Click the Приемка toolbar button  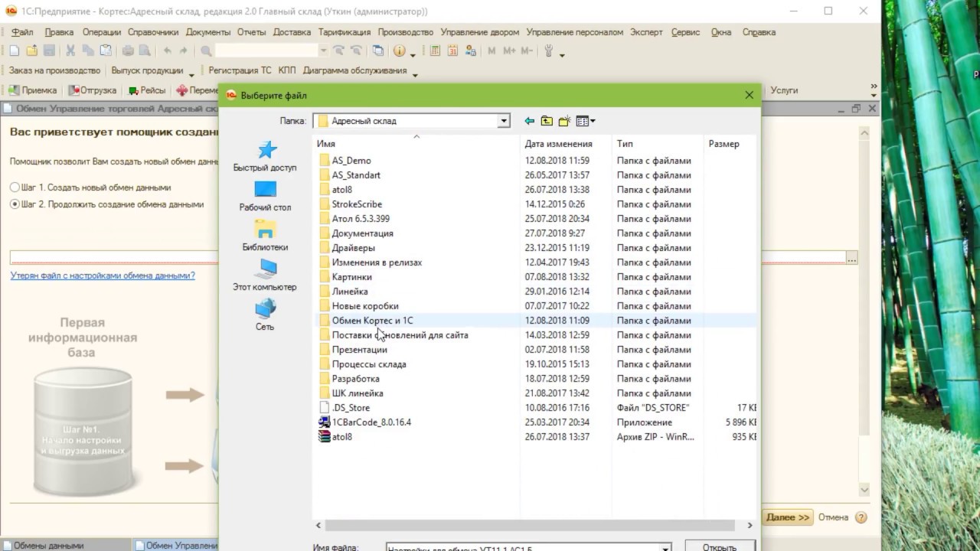(x=32, y=90)
